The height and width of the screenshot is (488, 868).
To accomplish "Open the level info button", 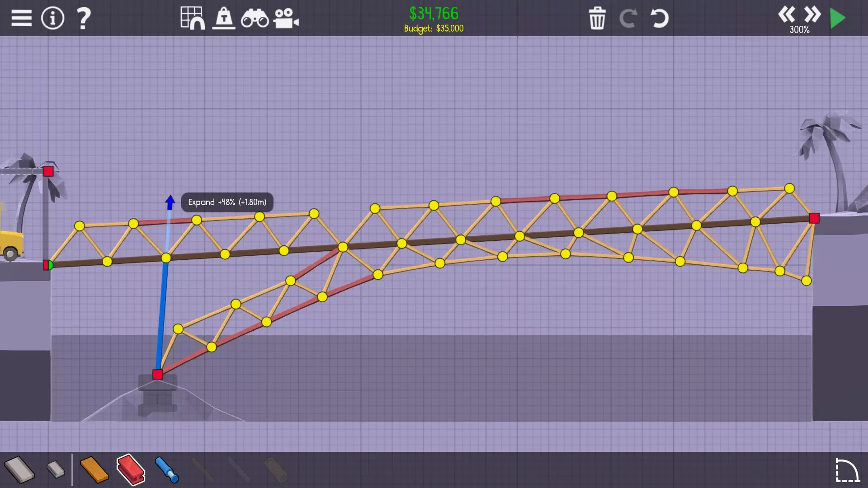I will point(52,19).
